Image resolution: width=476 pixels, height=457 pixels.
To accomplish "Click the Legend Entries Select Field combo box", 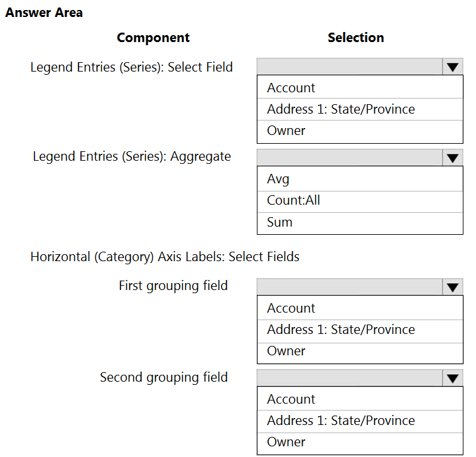I will coord(349,67).
